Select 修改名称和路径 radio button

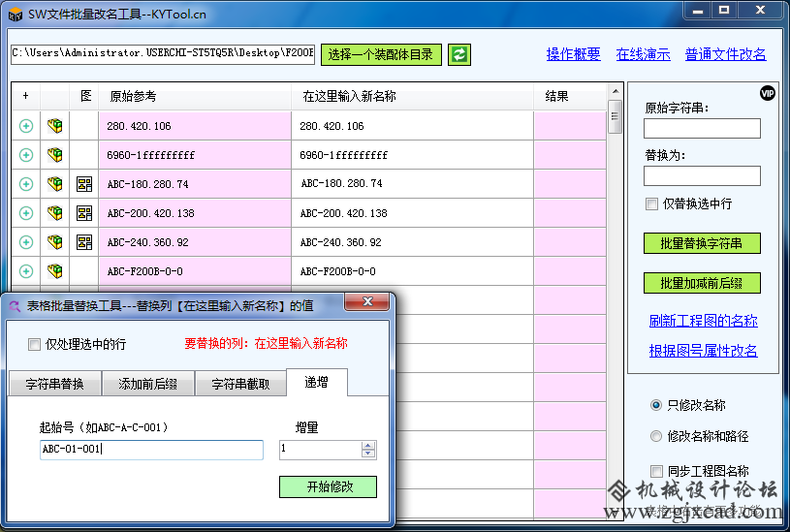tap(656, 436)
